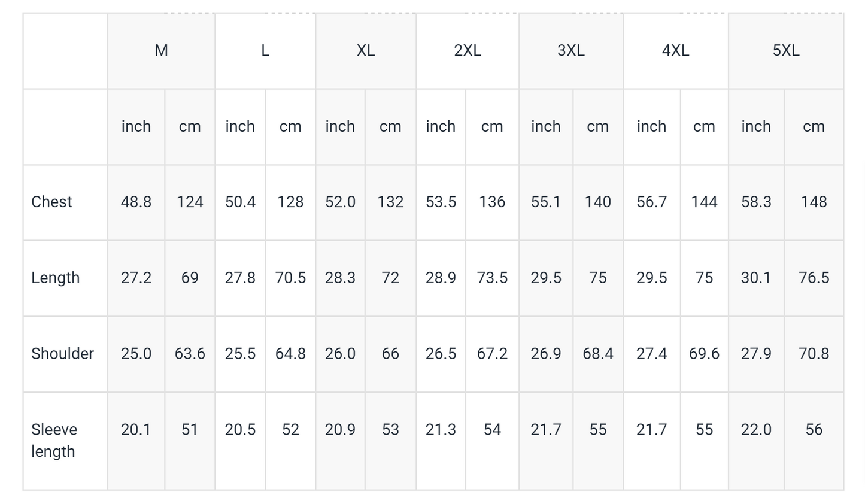Select the 128 cm chest cell
This screenshot has width=865, height=504.
click(x=290, y=202)
